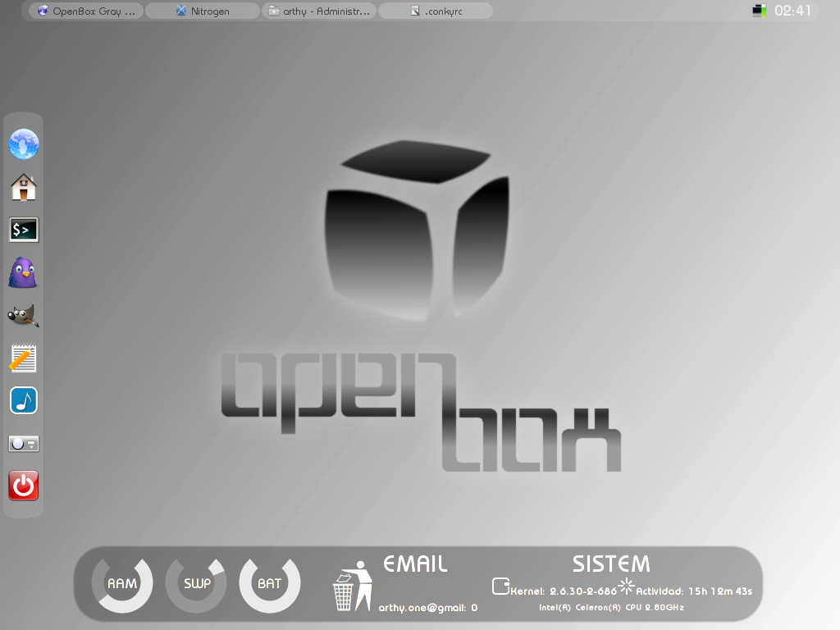Image resolution: width=840 pixels, height=630 pixels.
Task: Click the Kernel: 2.6.30-2-686 text
Action: coord(564,591)
